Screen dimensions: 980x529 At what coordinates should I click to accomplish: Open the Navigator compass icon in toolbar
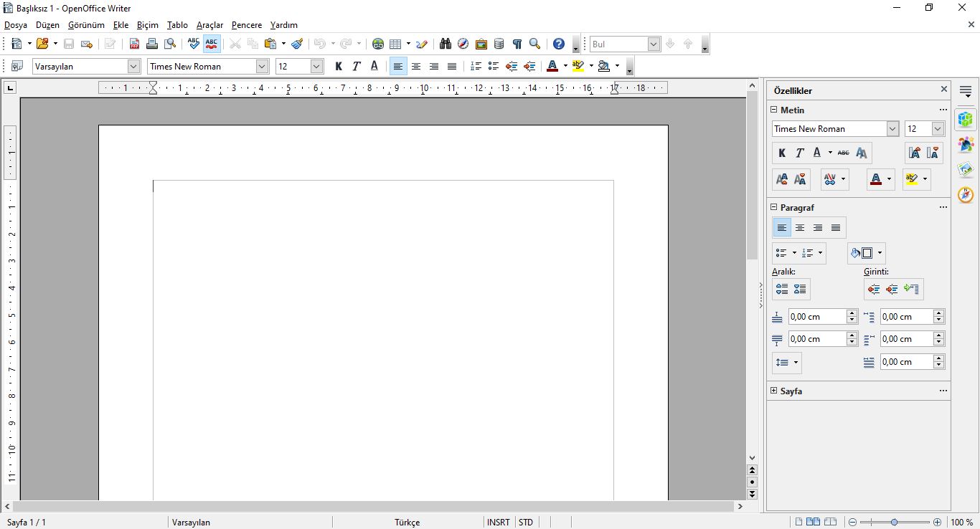point(463,44)
